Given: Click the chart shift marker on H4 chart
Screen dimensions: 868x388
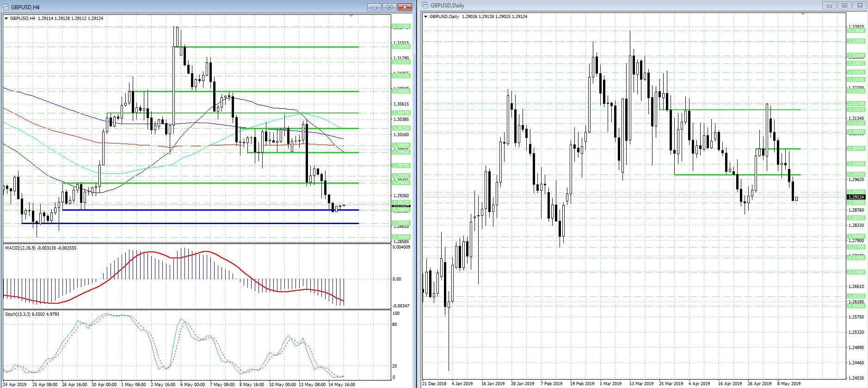Looking at the screenshot, I should click(x=351, y=16).
